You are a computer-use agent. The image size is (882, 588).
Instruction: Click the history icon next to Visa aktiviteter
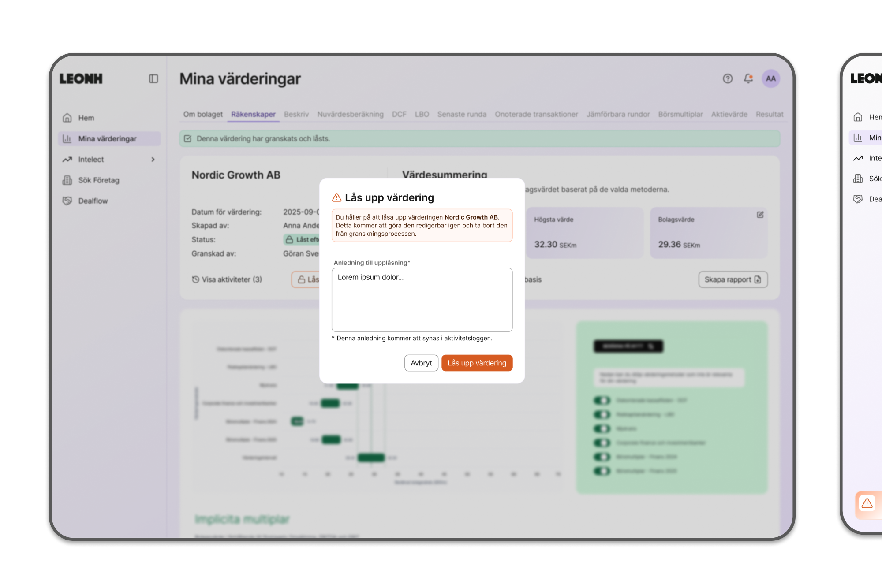[194, 279]
